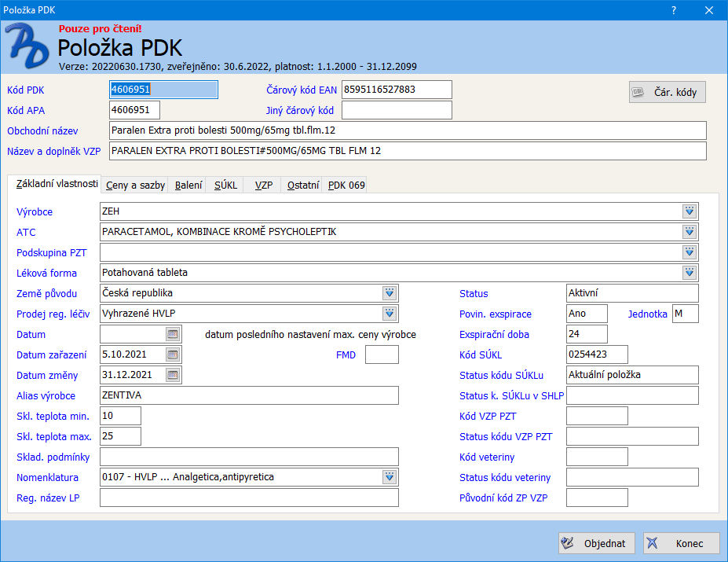The width and height of the screenshot is (728, 562).
Task: Select the VZP tab
Action: (x=263, y=185)
